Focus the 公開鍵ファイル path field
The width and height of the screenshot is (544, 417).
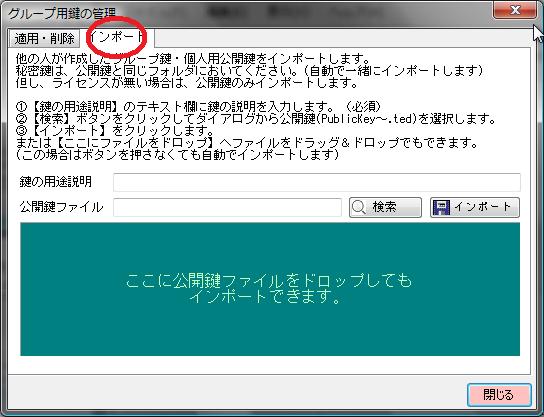pos(227,207)
